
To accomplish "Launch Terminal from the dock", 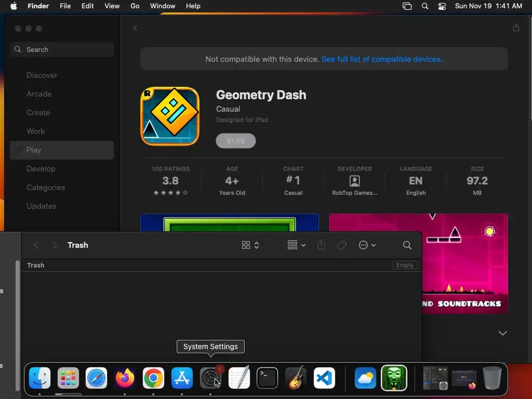I will [268, 378].
